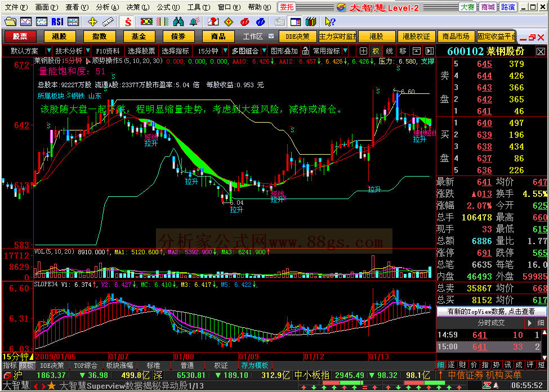This screenshot has height=392, width=549.
Task: Select the 模板 tab at bottom left
Action: click(26, 366)
